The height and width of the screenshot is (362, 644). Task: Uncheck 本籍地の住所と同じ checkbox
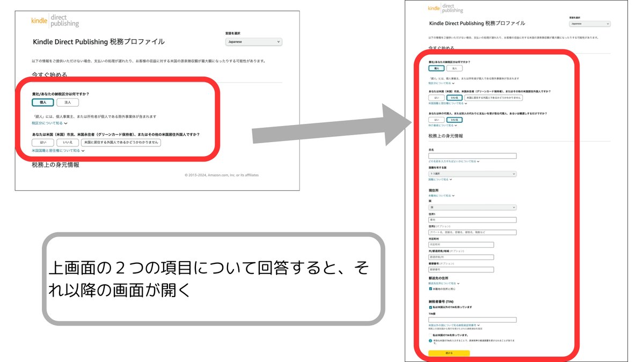tap(430, 289)
